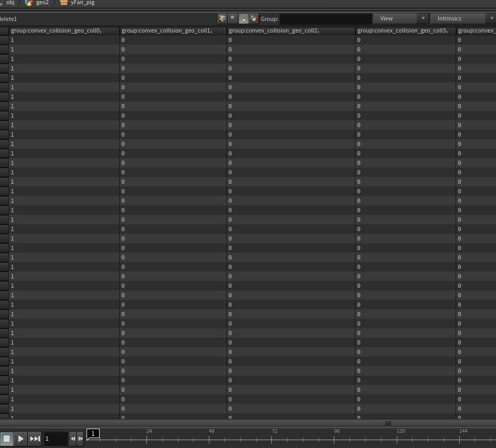
Task: Sort by convex_collision_geo_coll2 column header
Action: pos(291,30)
